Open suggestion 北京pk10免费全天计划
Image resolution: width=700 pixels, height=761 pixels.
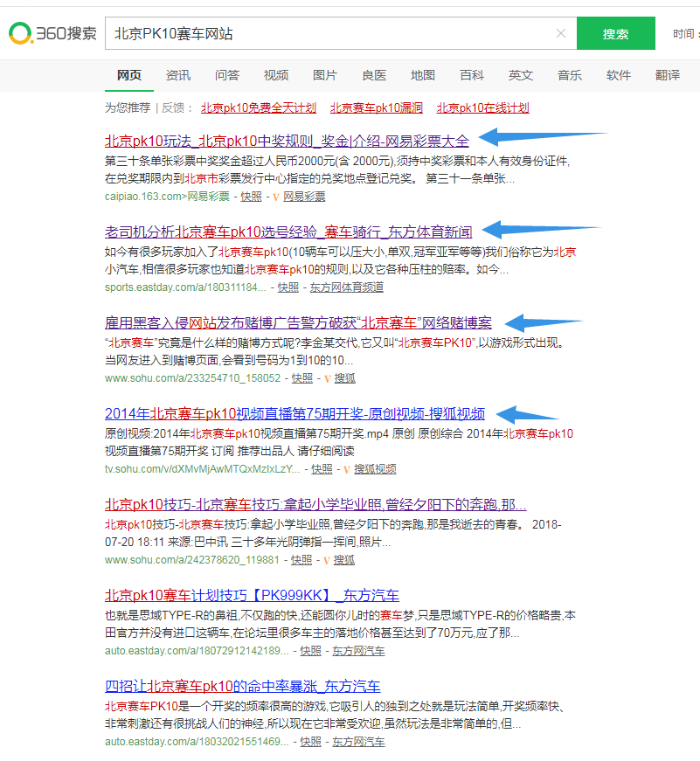click(259, 107)
